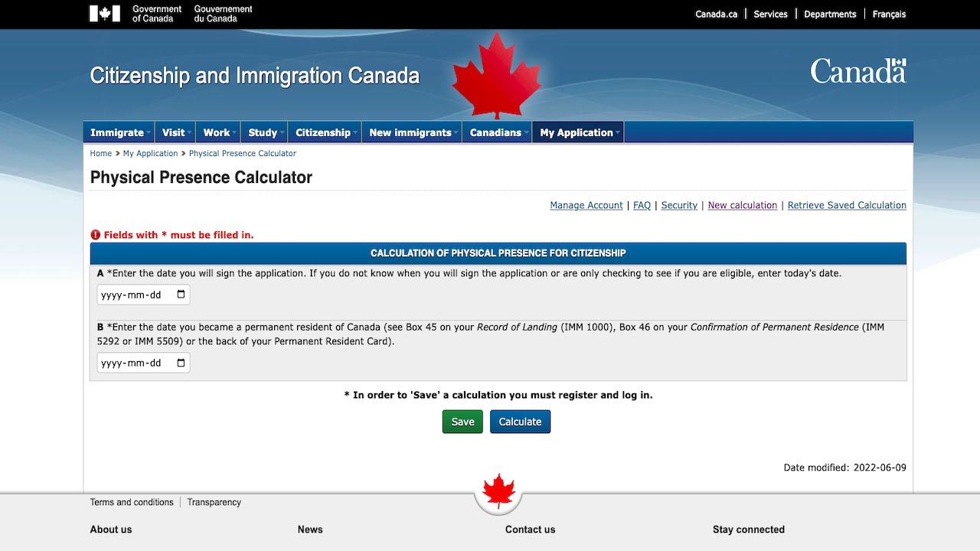Open Retrieve Saved Calculation link
Image resolution: width=980 pixels, height=551 pixels.
(x=847, y=205)
